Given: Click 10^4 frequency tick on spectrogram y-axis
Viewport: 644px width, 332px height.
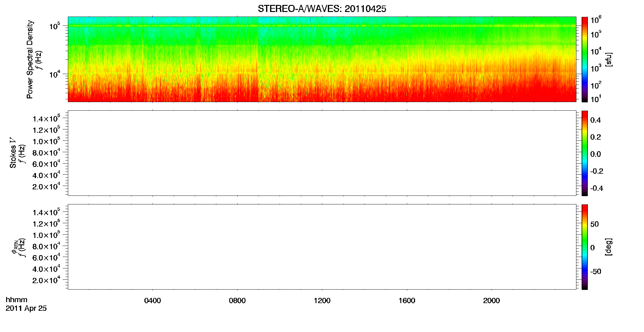Looking at the screenshot, I should point(55,74).
